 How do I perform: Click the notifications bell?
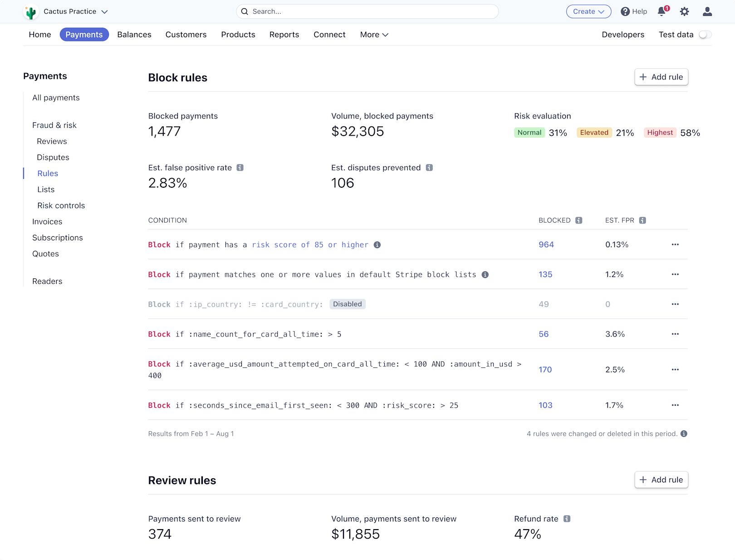(661, 11)
